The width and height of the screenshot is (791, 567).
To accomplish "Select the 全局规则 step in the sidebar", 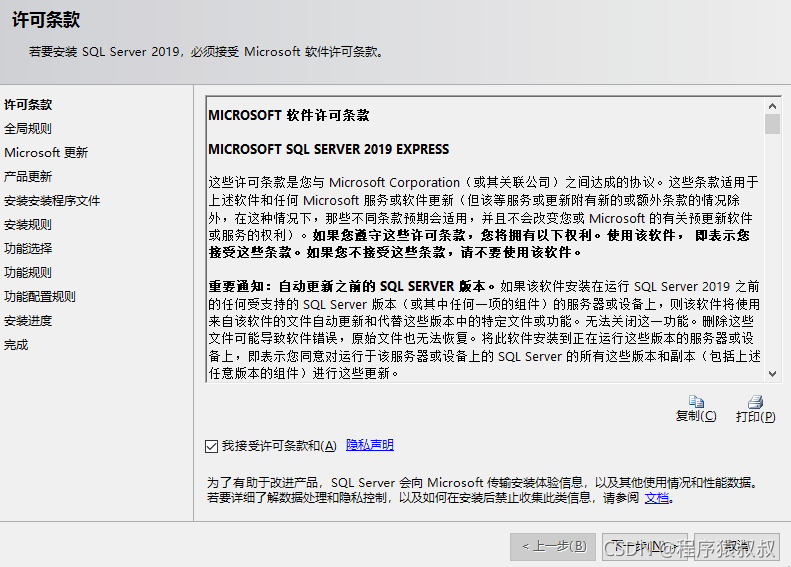I will coord(28,129).
